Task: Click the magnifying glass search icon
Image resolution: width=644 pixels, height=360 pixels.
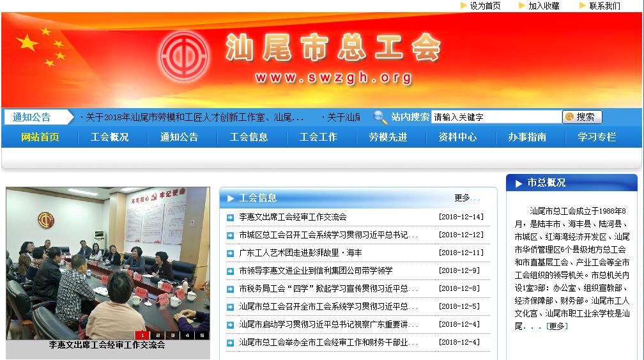Action: point(380,117)
